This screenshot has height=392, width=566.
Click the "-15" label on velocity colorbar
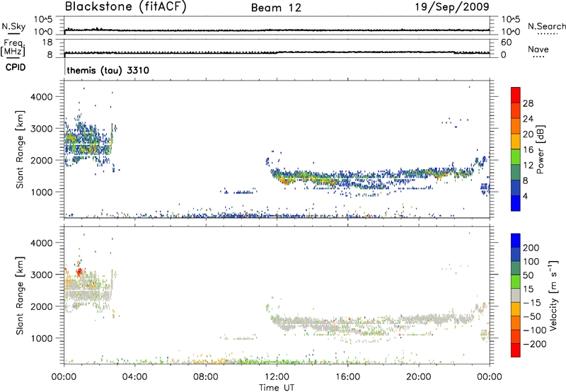532,303
